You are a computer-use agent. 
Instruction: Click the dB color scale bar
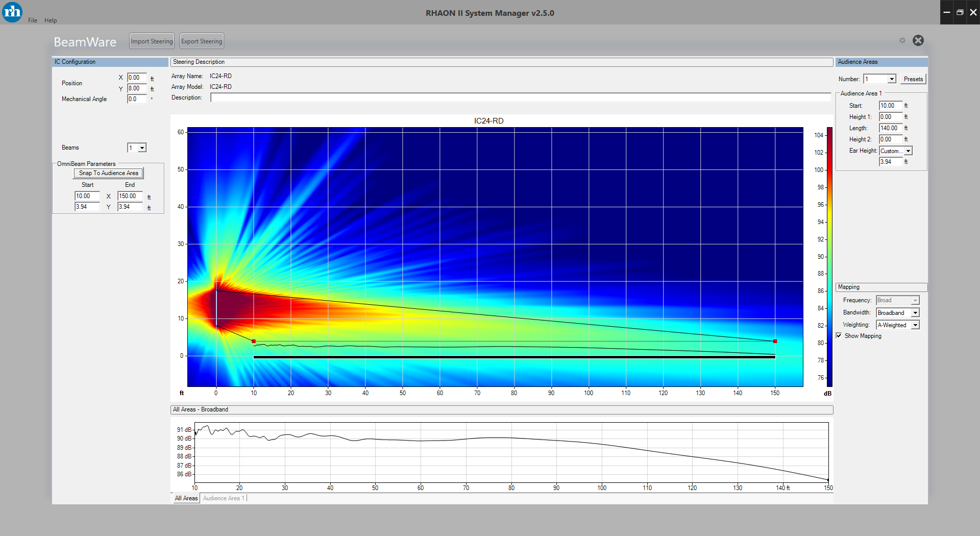[829, 257]
